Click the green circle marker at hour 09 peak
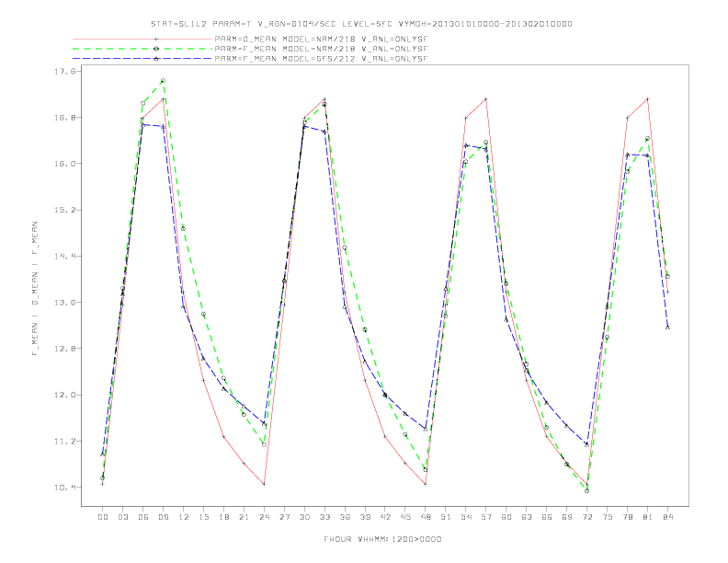This screenshot has width=728, height=563. tap(163, 80)
